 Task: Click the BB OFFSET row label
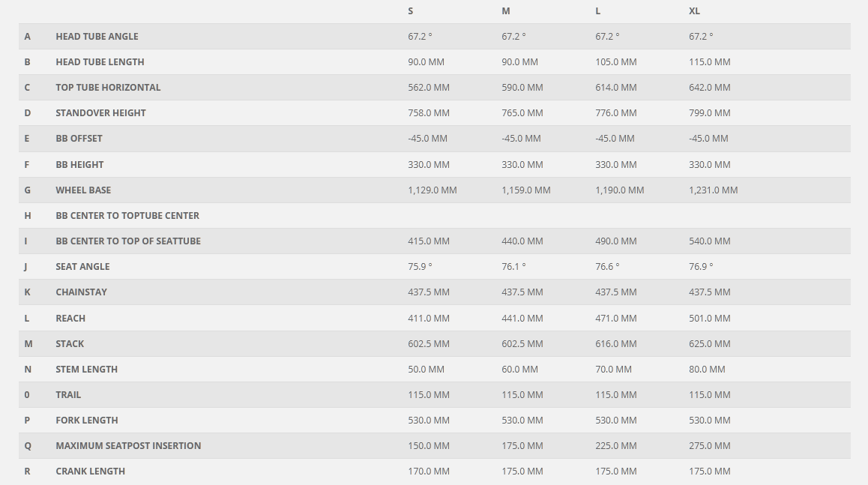click(x=79, y=139)
